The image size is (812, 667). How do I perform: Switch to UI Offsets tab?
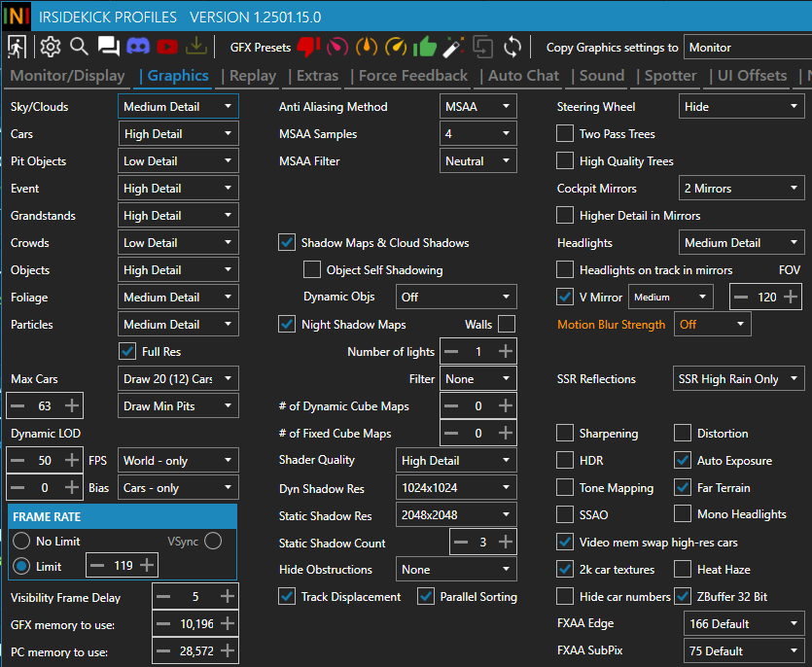pyautogui.click(x=752, y=76)
